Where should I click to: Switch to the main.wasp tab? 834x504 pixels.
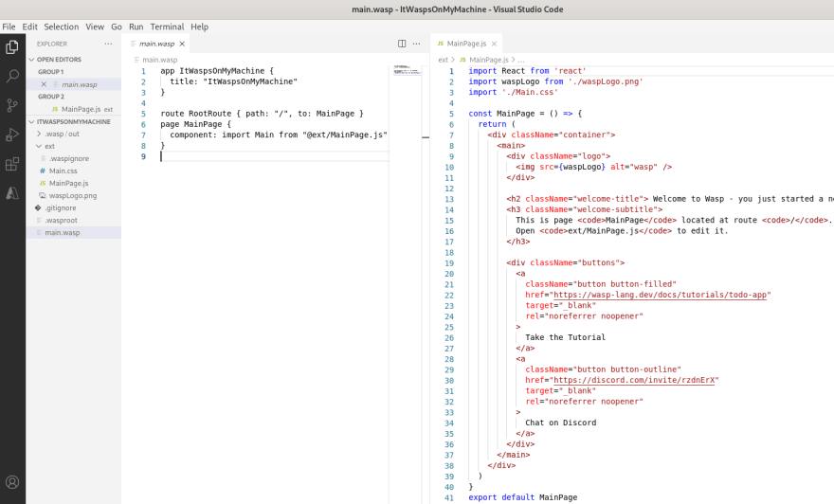[x=156, y=44]
